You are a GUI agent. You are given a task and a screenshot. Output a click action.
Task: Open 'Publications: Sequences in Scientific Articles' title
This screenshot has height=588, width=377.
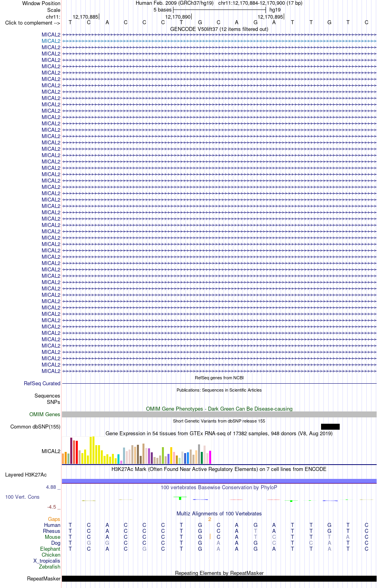coord(219,390)
